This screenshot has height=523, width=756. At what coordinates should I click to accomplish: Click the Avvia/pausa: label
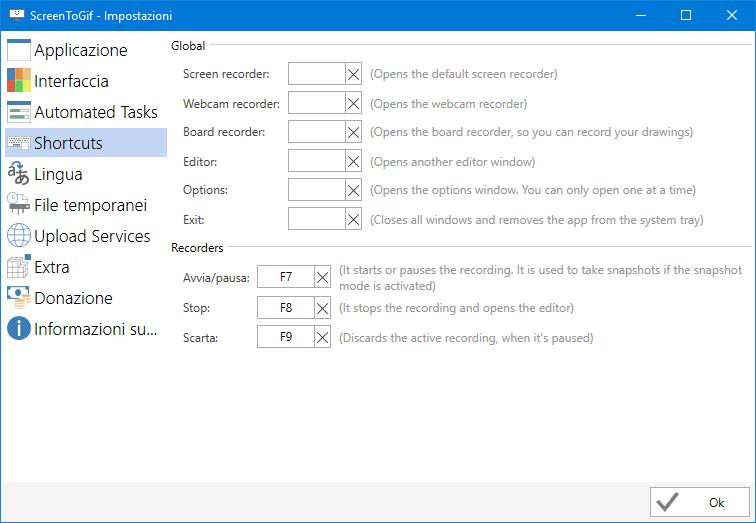(x=216, y=278)
